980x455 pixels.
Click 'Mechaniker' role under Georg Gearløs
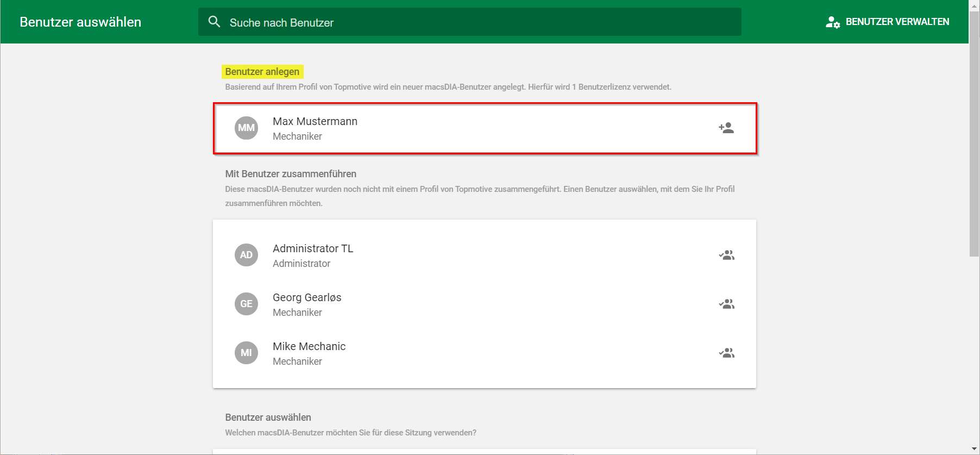pyautogui.click(x=297, y=313)
